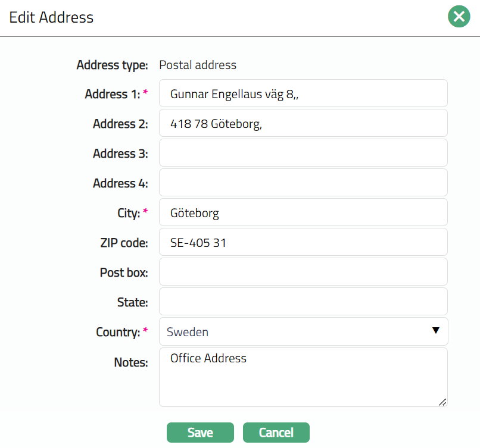Click the "Notes:" label
The image size is (480, 448).
(x=130, y=362)
